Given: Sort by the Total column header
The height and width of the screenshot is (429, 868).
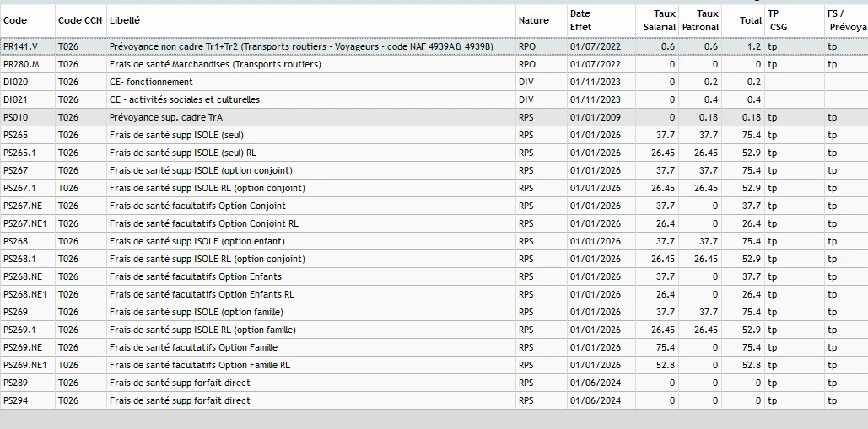Looking at the screenshot, I should (x=750, y=20).
